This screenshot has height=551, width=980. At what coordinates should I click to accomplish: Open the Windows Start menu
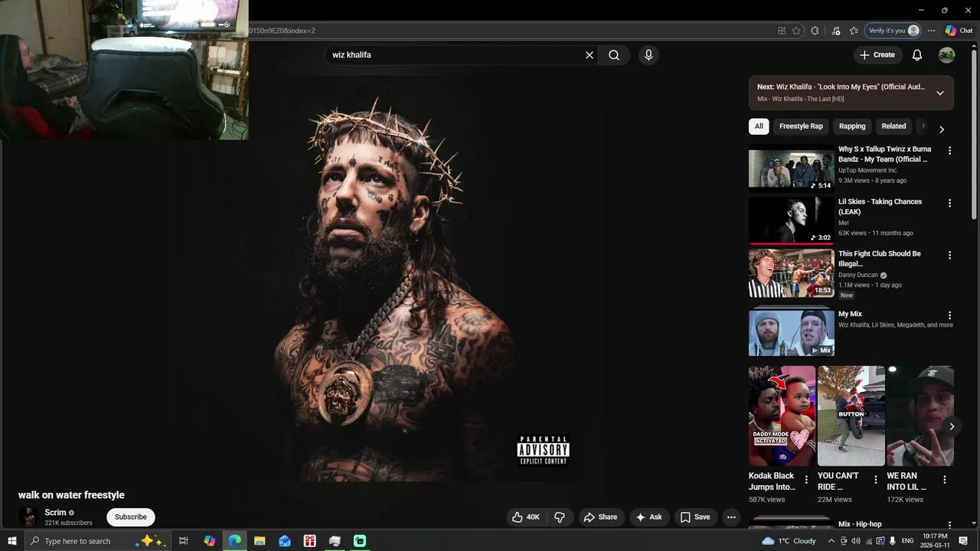coord(12,541)
